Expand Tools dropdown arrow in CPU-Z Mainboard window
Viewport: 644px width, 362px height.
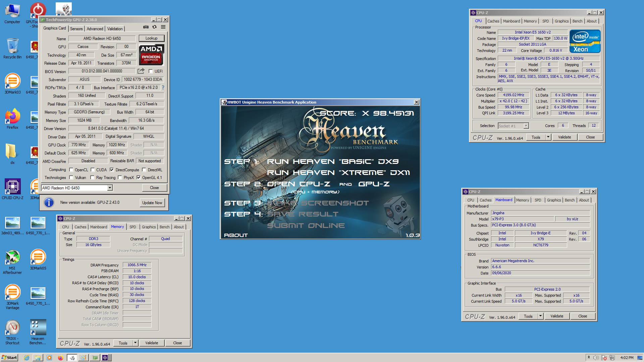pyautogui.click(x=540, y=316)
